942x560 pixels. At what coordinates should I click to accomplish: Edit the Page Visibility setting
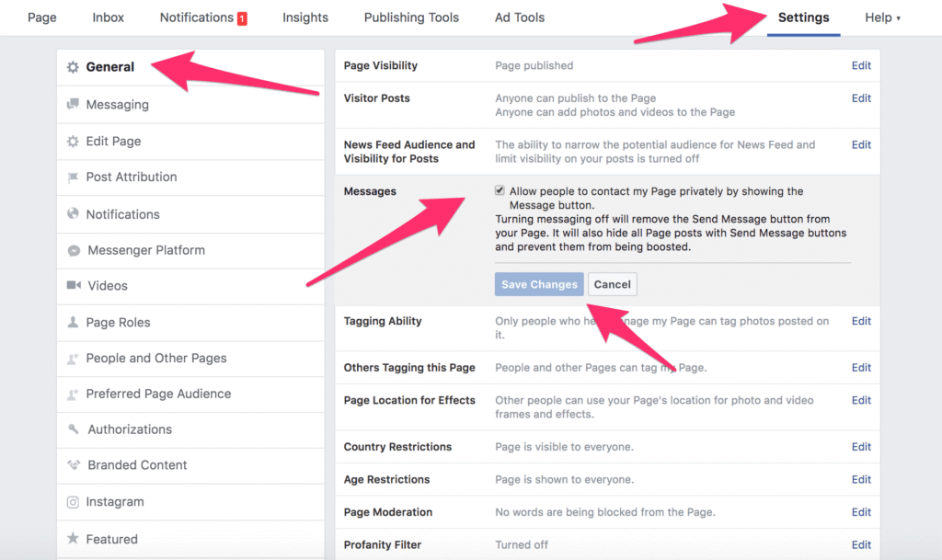pyautogui.click(x=861, y=65)
